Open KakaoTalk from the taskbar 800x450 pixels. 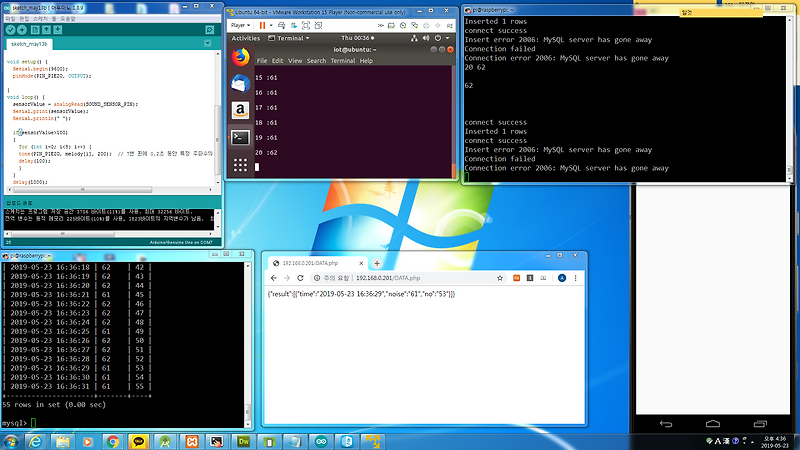pyautogui.click(x=139, y=442)
